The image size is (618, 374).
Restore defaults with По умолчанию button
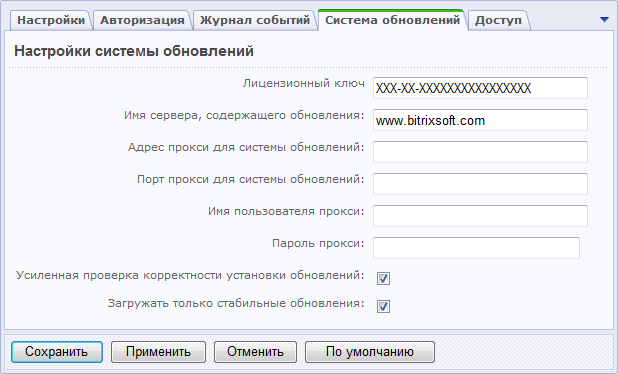pyautogui.click(x=370, y=352)
